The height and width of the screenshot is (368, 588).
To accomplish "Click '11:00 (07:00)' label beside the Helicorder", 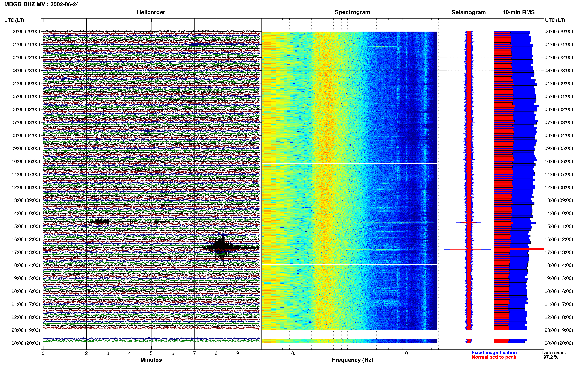I will coord(26,175).
